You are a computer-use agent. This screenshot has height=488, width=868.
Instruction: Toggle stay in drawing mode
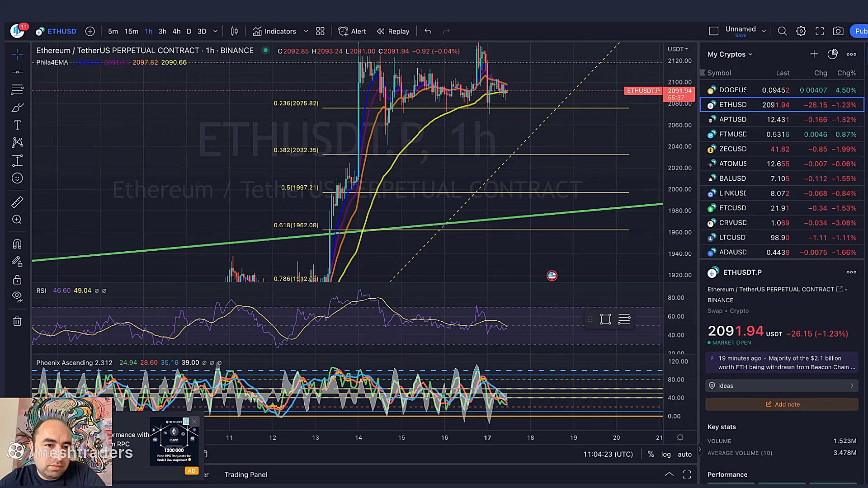17,262
